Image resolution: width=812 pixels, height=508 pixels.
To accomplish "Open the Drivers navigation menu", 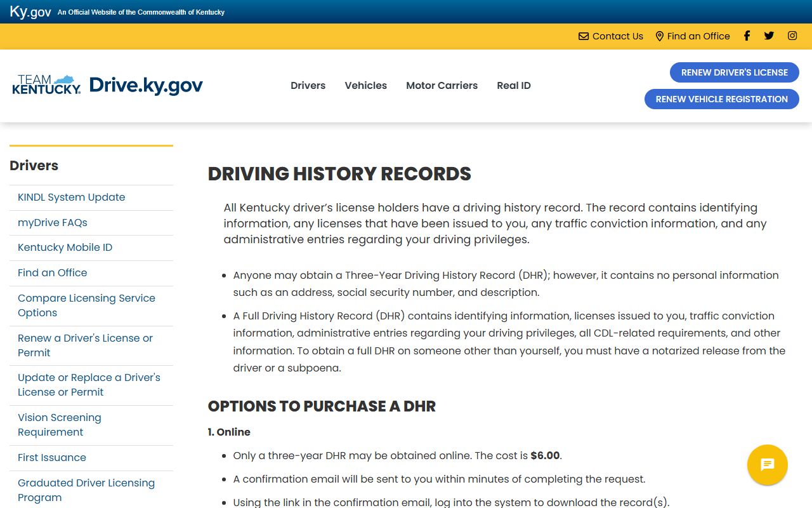I will point(308,86).
